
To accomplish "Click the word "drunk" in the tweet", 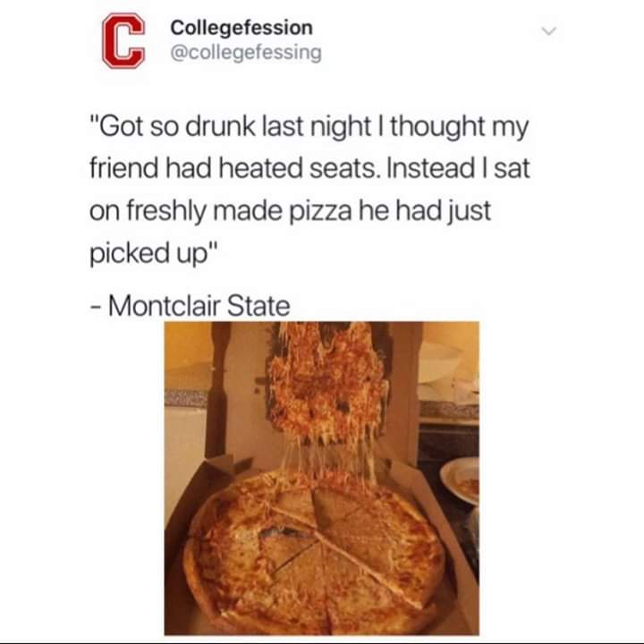I will (221, 126).
